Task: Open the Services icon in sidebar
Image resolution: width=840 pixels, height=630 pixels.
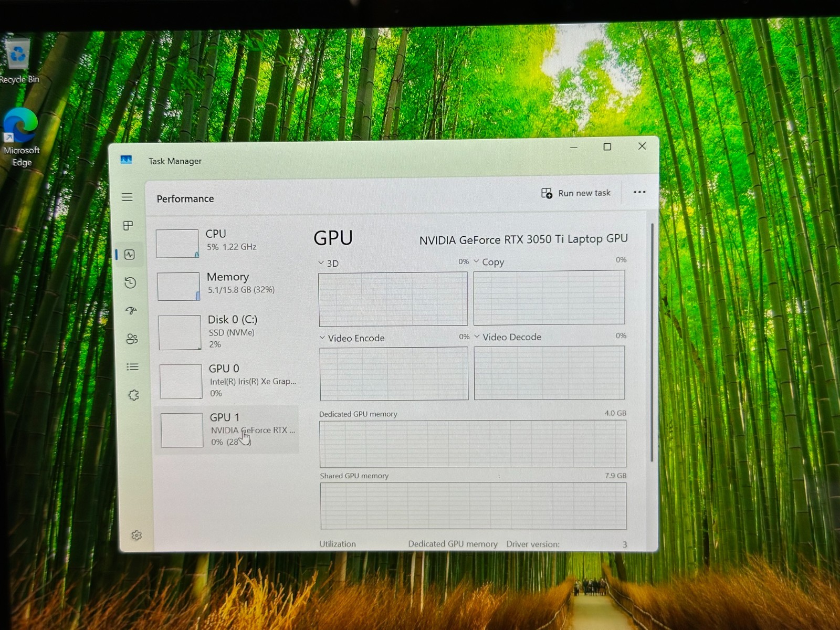Action: [134, 395]
